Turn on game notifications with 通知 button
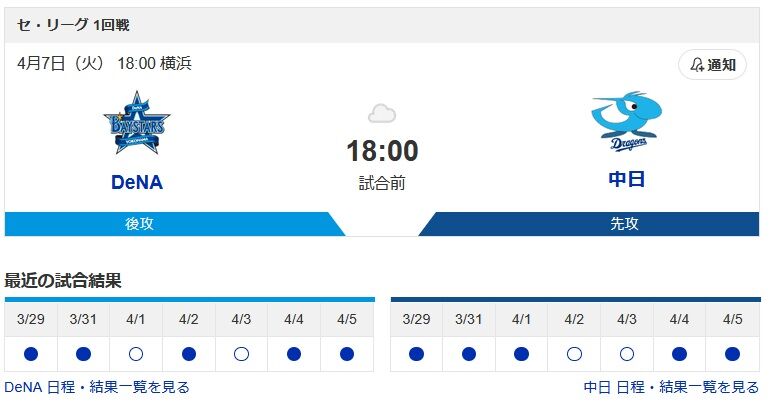The width and height of the screenshot is (770, 408). point(713,65)
